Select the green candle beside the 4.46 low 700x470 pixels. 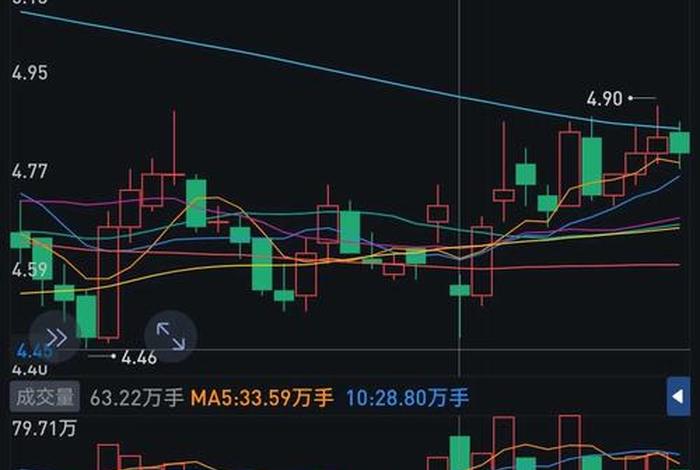click(x=87, y=316)
